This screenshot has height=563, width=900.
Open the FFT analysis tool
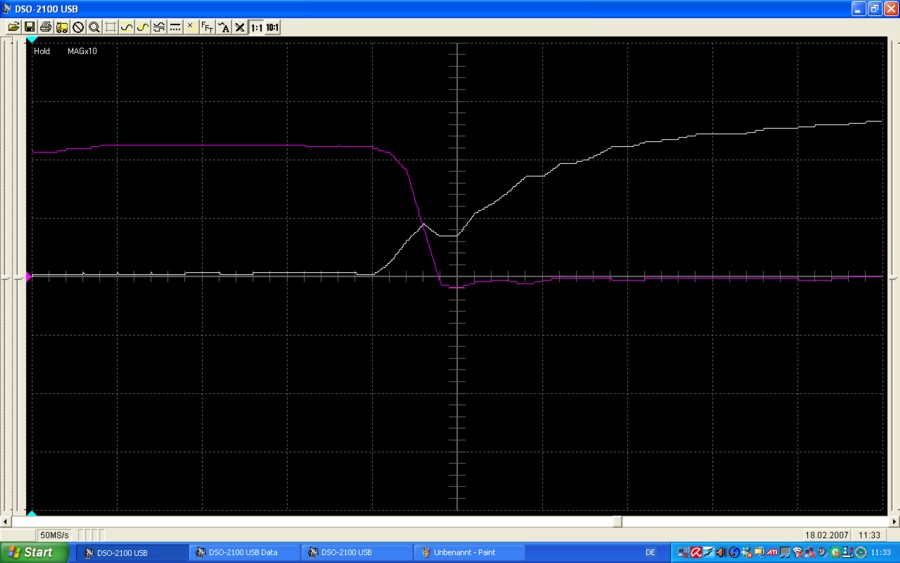click(x=207, y=27)
